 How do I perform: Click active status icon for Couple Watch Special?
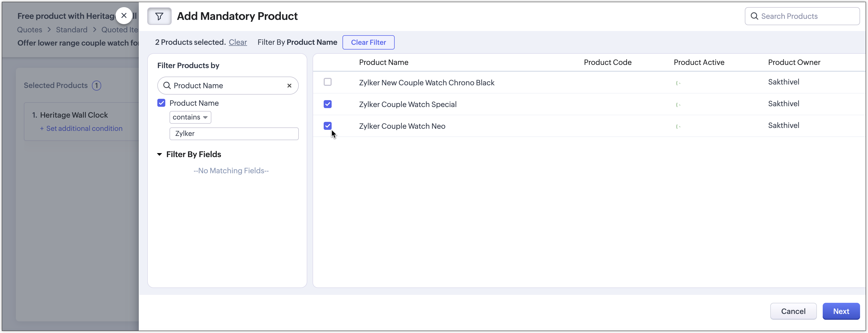click(x=678, y=105)
